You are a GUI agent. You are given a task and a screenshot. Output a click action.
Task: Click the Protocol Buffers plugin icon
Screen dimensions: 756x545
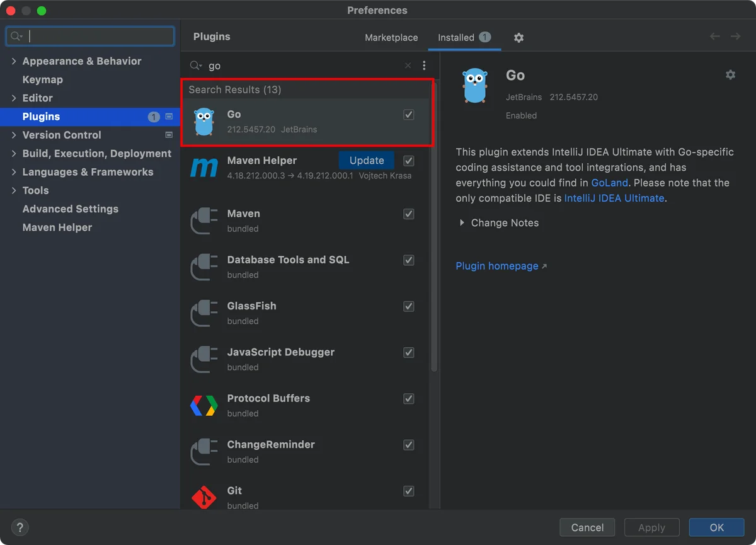tap(203, 406)
